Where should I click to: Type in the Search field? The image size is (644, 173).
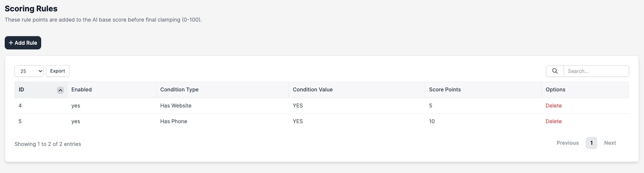(x=596, y=71)
